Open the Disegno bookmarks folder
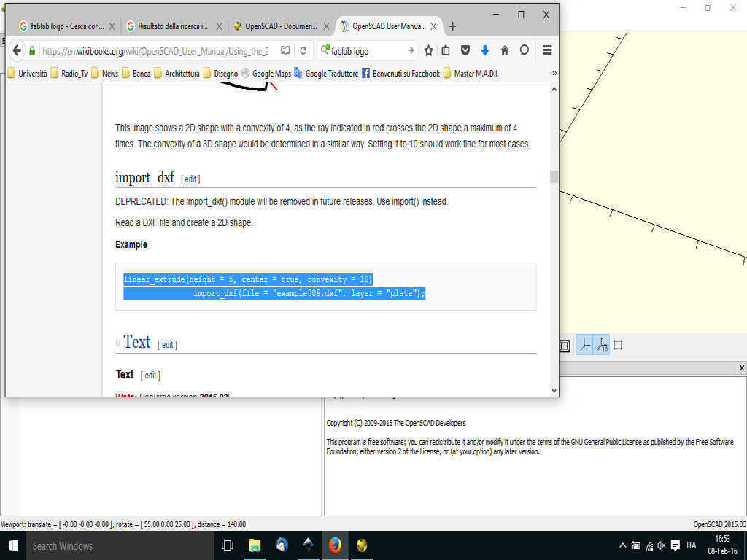 coord(220,74)
